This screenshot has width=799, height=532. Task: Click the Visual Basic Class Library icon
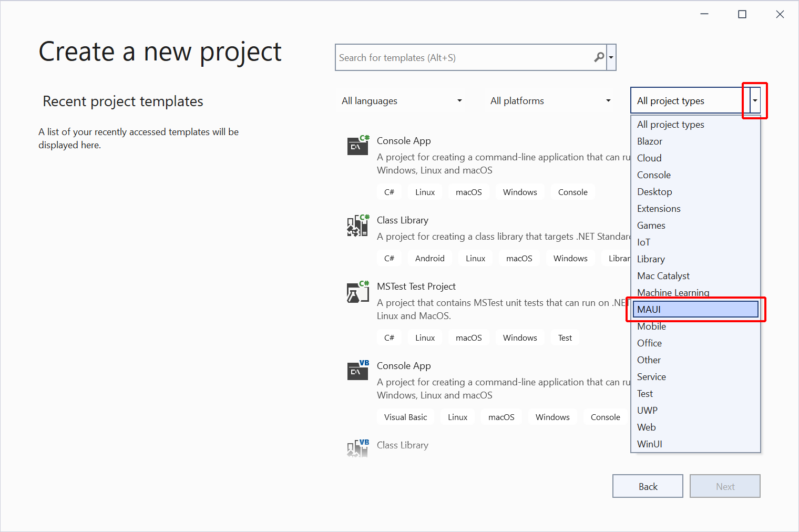(x=358, y=448)
